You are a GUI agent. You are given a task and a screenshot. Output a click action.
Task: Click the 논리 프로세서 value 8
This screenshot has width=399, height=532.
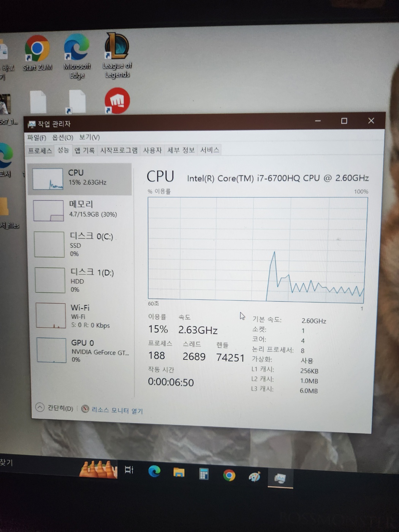pos(302,351)
